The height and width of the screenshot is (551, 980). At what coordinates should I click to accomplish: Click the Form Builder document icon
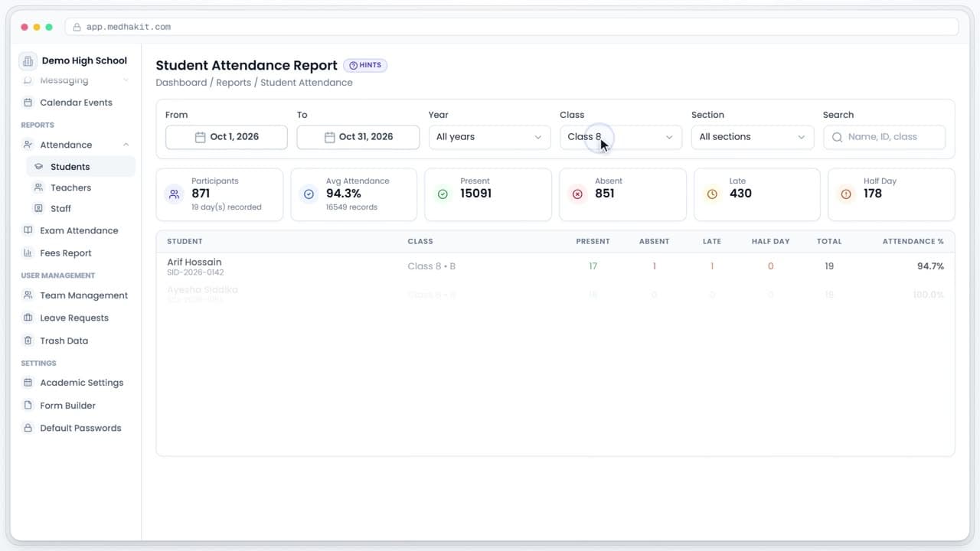tap(28, 406)
